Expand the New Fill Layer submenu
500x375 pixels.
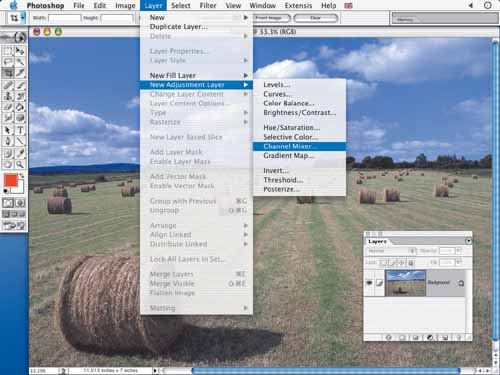pos(197,75)
